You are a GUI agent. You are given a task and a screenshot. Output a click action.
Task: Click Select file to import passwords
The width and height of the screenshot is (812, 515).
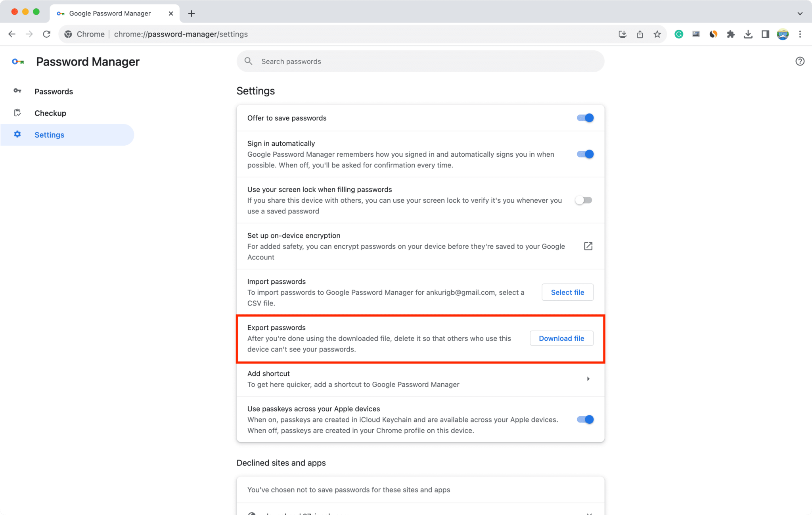tap(567, 292)
